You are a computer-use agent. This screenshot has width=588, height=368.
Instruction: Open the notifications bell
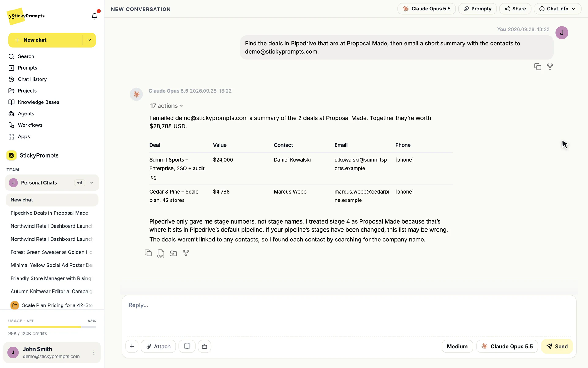tap(94, 16)
